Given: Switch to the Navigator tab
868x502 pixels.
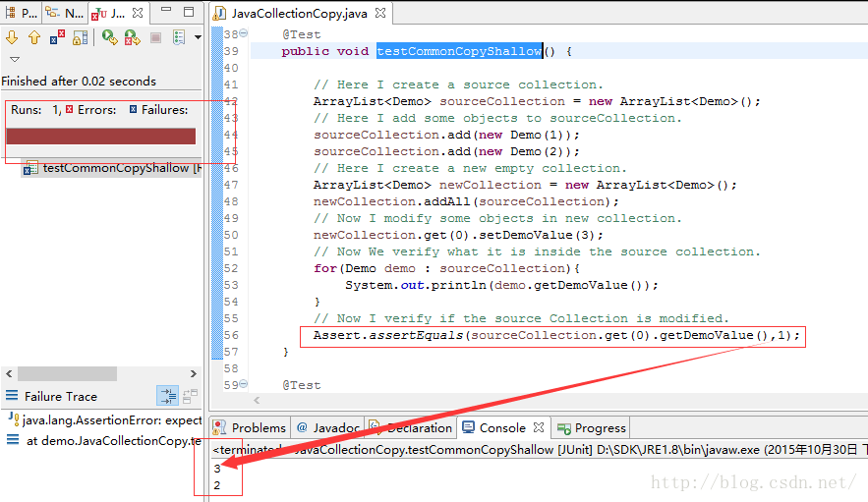Looking at the screenshot, I should coord(65,13).
